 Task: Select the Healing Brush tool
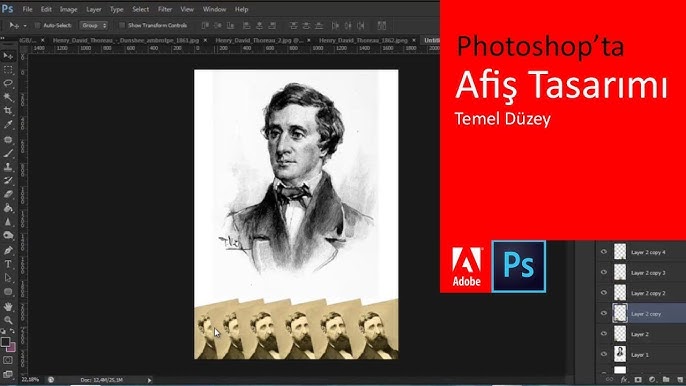coord(8,140)
